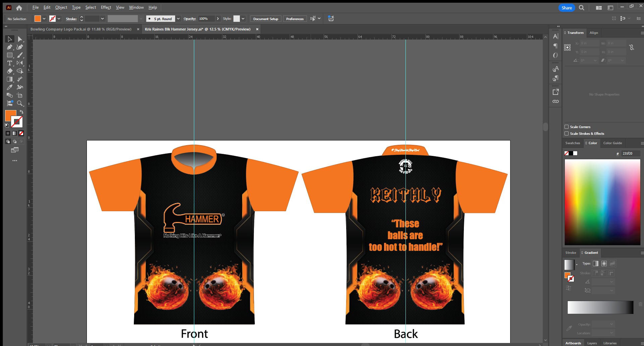Click the gradient slider bar

pos(600,307)
